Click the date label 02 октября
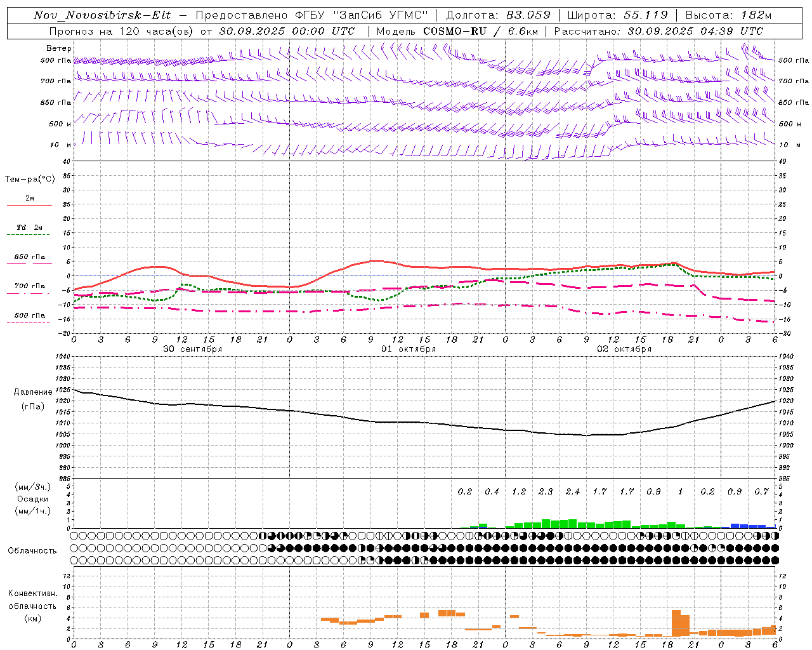This screenshot has width=812, height=650. pyautogui.click(x=624, y=349)
